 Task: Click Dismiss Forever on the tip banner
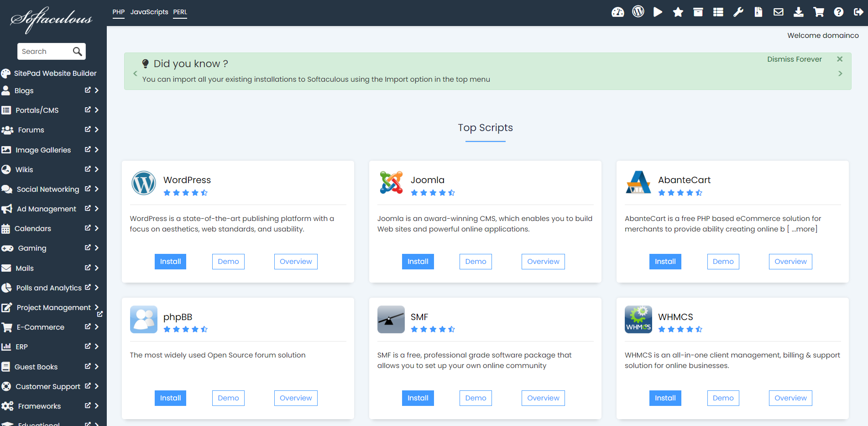click(x=795, y=59)
